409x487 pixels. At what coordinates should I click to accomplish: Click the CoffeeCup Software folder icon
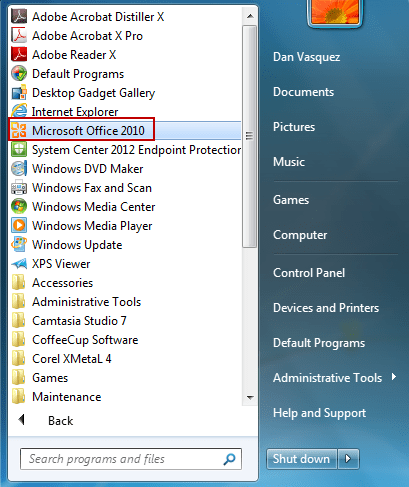click(19, 340)
